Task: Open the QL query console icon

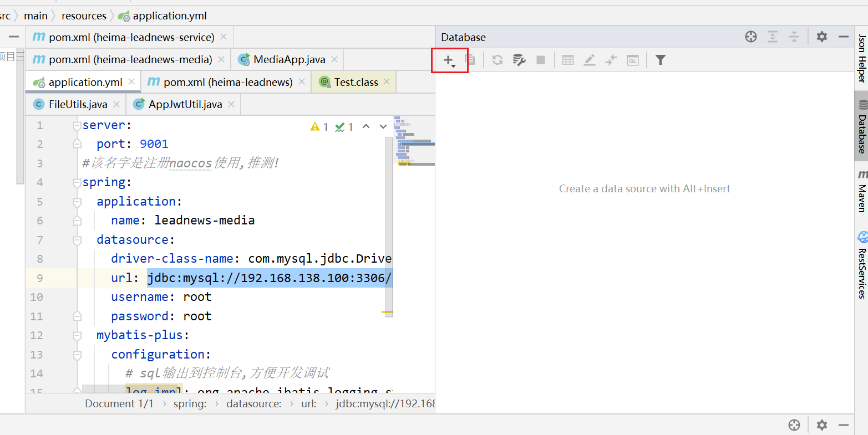Action: (633, 60)
